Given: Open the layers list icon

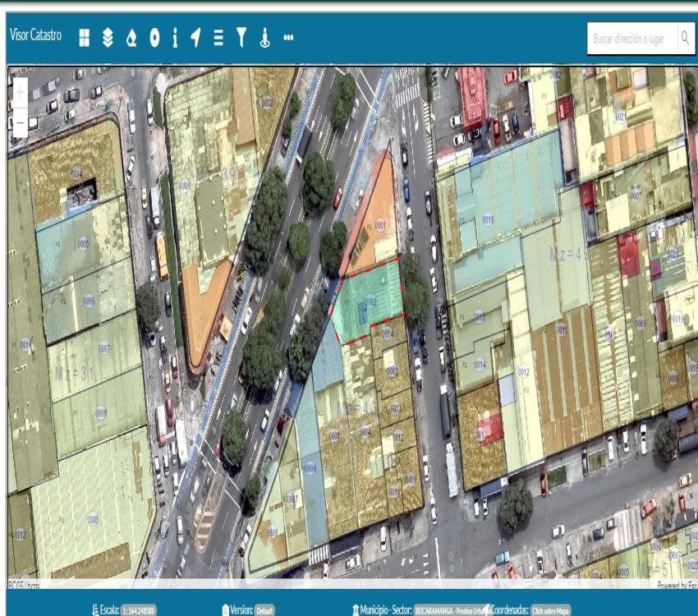Looking at the screenshot, I should tap(108, 38).
